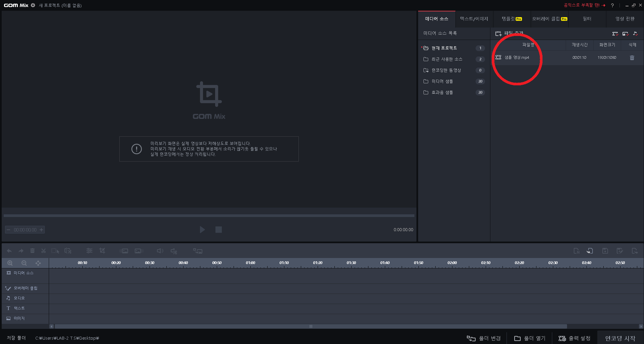Select the 미디어 샘플 folder
The width and height of the screenshot is (644, 344).
point(454,81)
